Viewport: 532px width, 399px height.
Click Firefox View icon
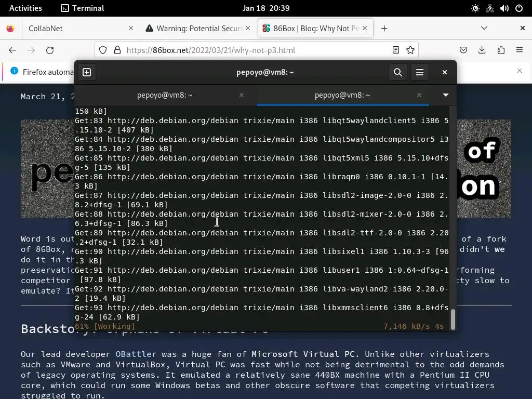click(10, 29)
